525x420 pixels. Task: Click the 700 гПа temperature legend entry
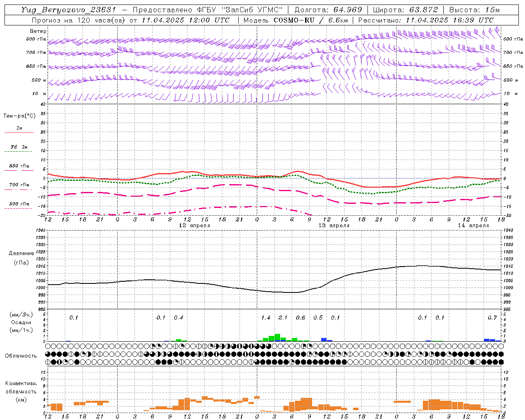19,185
